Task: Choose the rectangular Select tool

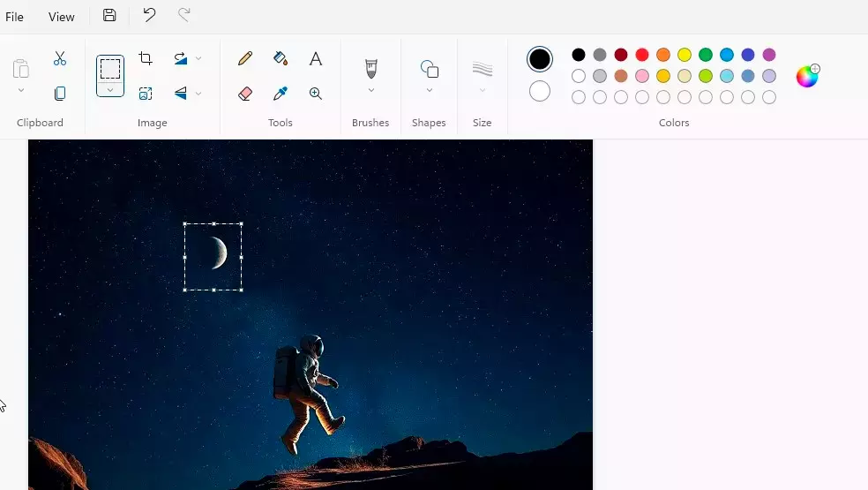Action: point(110,69)
